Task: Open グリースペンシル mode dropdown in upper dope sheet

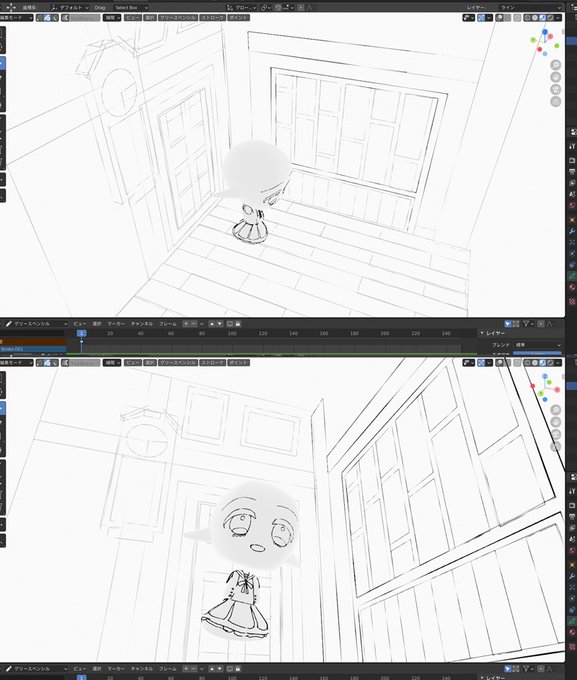Action: [36, 324]
